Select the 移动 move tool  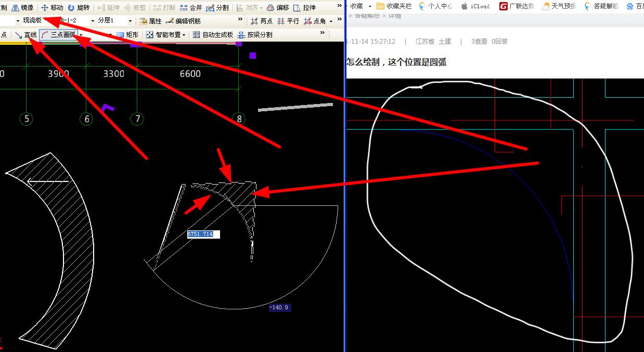coord(52,8)
